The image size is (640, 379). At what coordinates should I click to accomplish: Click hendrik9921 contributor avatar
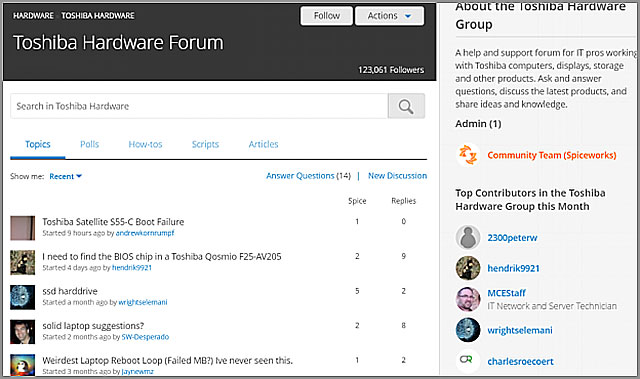(x=468, y=268)
